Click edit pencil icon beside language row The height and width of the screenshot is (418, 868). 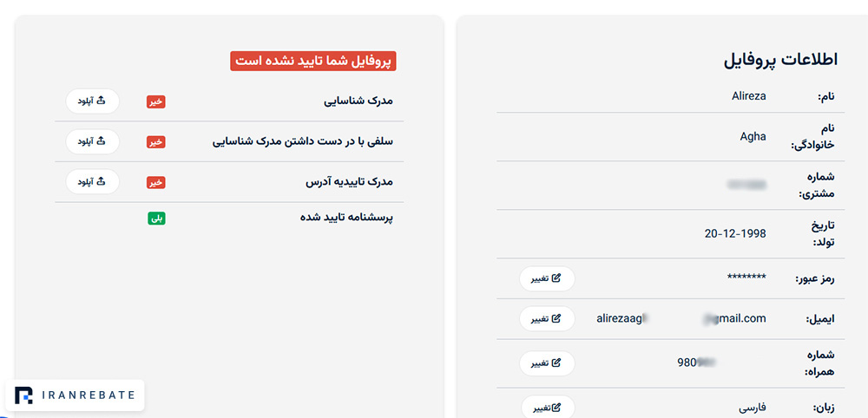click(556, 408)
